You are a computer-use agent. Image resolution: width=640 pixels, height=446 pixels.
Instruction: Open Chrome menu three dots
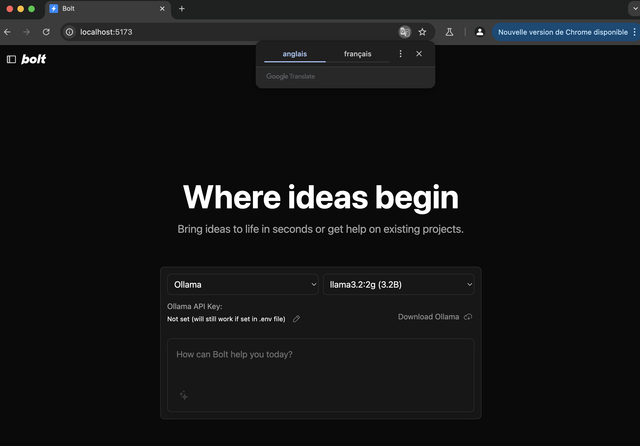pos(634,32)
